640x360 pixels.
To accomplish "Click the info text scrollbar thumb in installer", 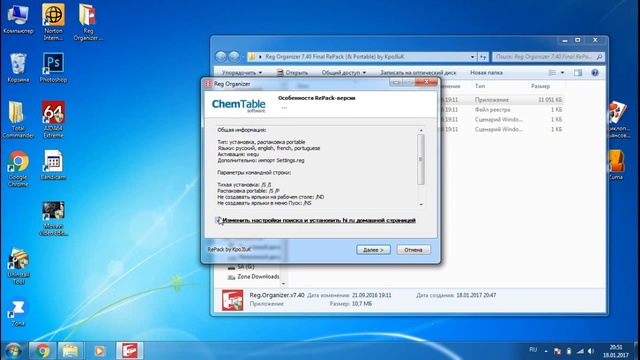I will (x=421, y=159).
